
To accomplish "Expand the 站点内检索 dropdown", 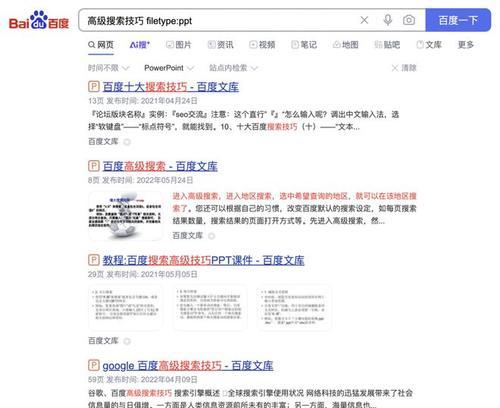I will 233,68.
